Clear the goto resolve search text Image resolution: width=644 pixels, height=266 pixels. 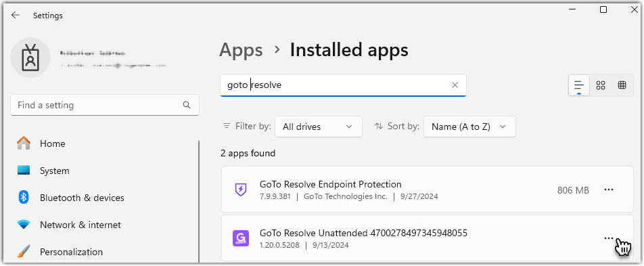(x=455, y=85)
